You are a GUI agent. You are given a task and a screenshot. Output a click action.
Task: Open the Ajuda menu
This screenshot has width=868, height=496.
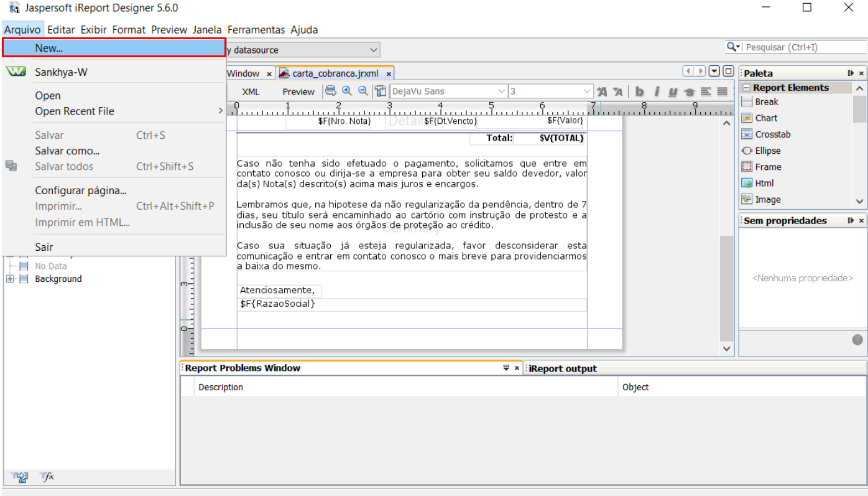pos(304,29)
